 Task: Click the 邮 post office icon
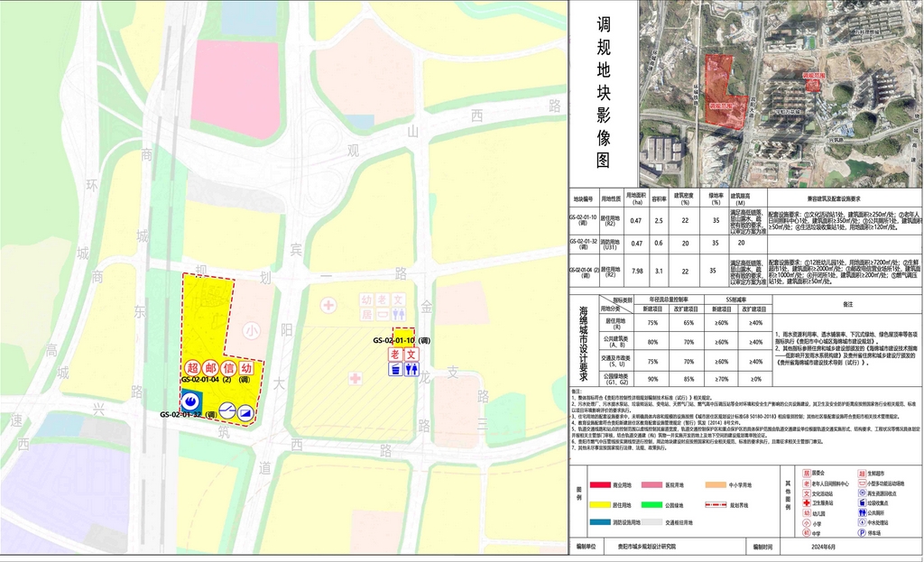coord(210,368)
